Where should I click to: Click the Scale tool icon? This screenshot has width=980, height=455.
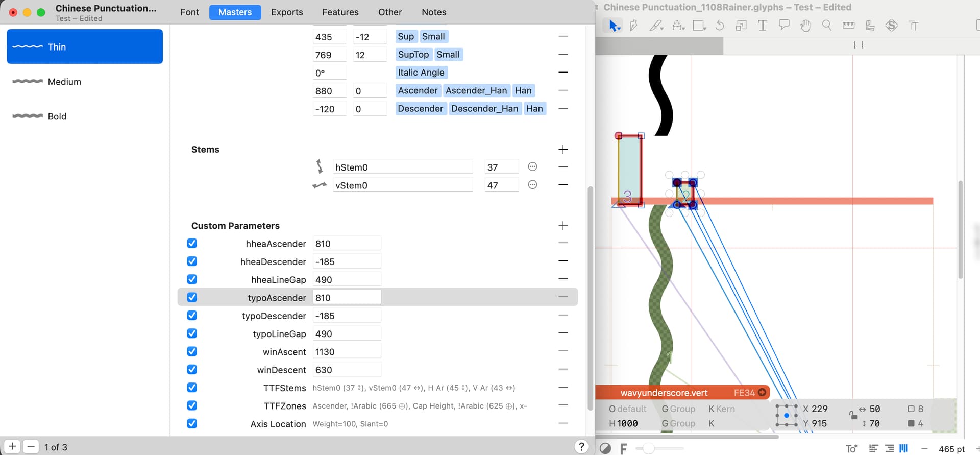(x=741, y=26)
